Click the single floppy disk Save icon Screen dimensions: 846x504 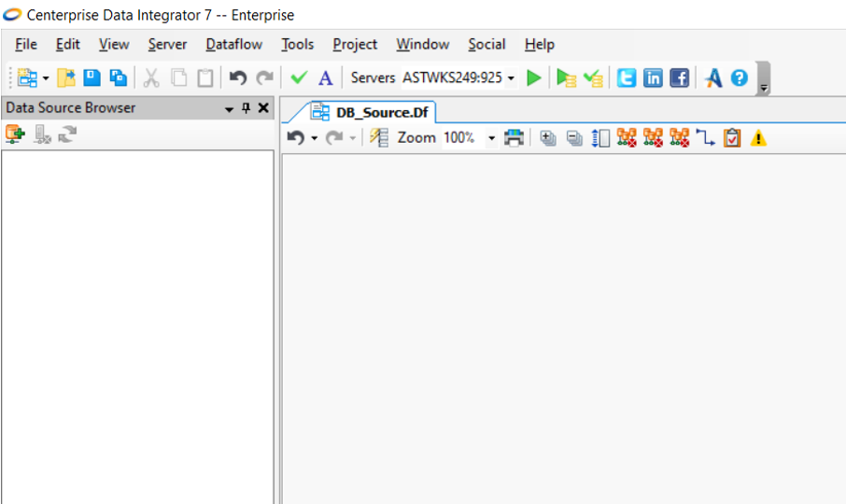pyautogui.click(x=92, y=78)
